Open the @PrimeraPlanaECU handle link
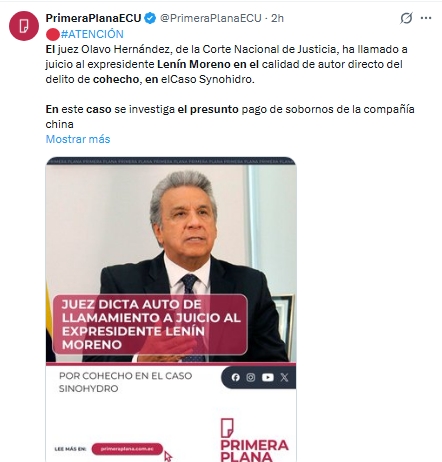This screenshot has width=442, height=462. pyautogui.click(x=211, y=18)
